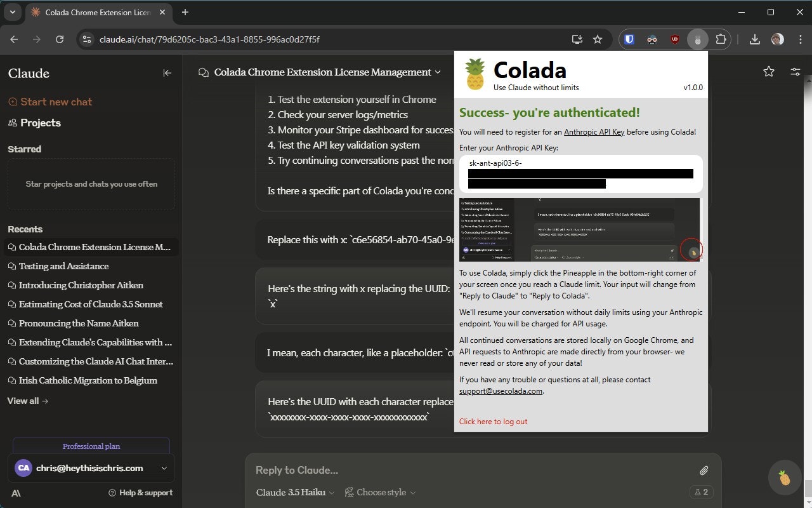Click the Colada pineapple logo in popup
The width and height of the screenshot is (812, 508).
[475, 74]
